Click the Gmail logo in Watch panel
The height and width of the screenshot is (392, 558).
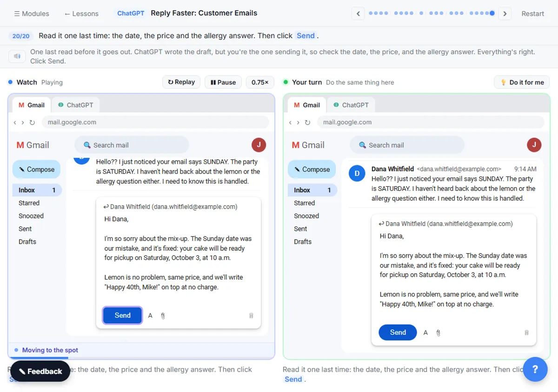[x=33, y=145]
